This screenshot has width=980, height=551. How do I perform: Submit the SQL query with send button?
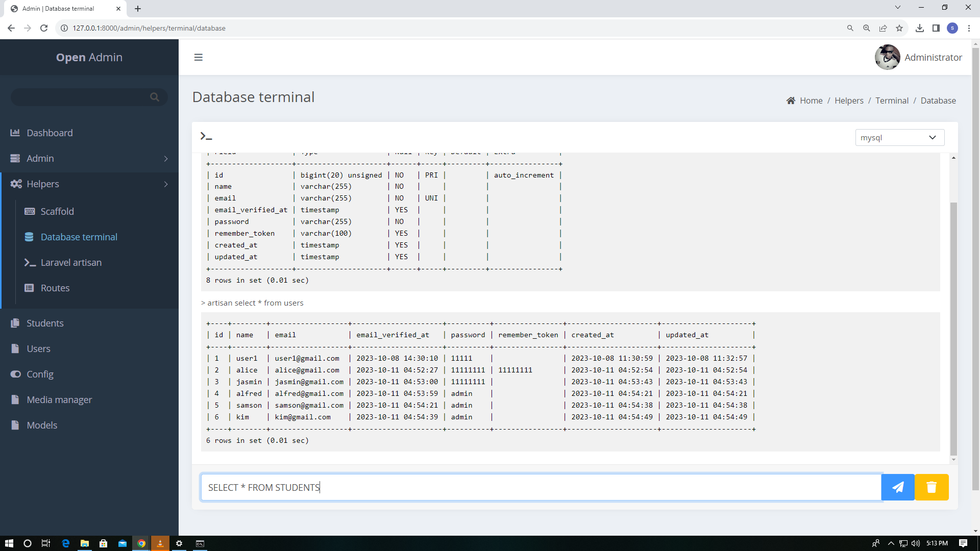tap(898, 487)
